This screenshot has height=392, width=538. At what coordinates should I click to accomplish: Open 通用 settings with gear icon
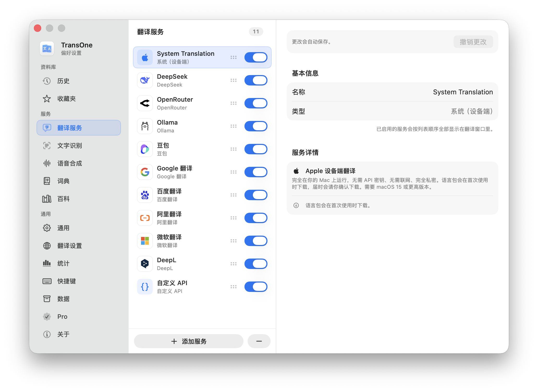(79, 228)
